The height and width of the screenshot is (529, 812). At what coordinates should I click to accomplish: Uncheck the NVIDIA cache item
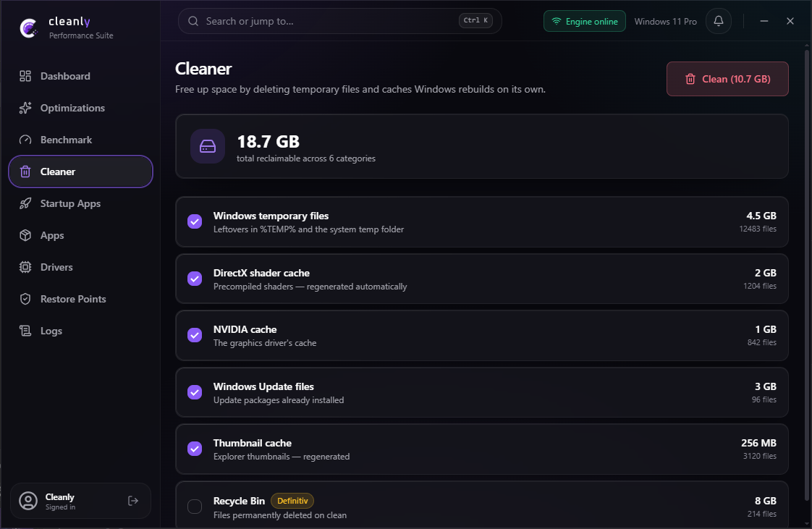(195, 335)
